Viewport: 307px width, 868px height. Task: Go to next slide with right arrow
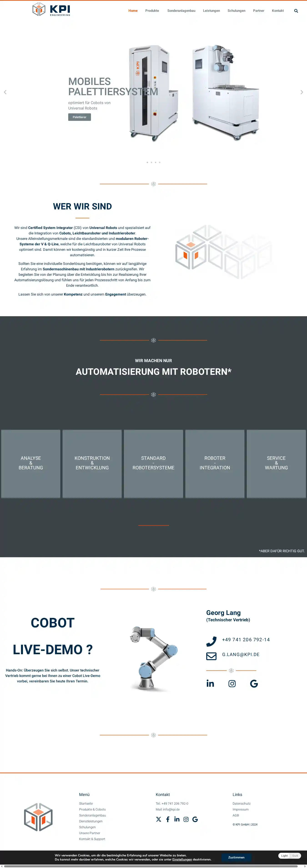tap(302, 92)
